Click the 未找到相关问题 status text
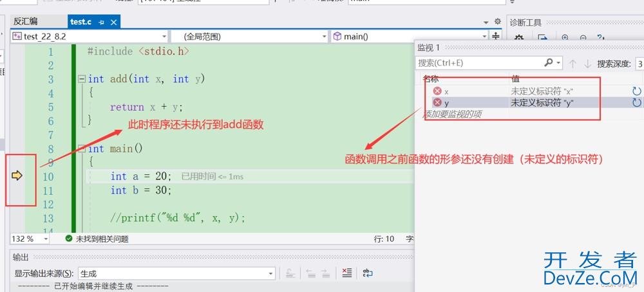The height and width of the screenshot is (292, 644). pyautogui.click(x=102, y=239)
